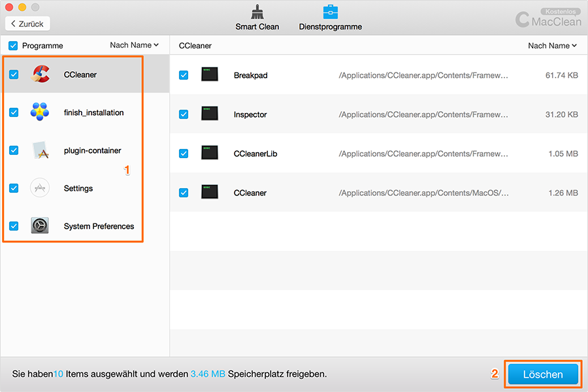Open Nach Name sort dropdown for file list

click(x=552, y=46)
